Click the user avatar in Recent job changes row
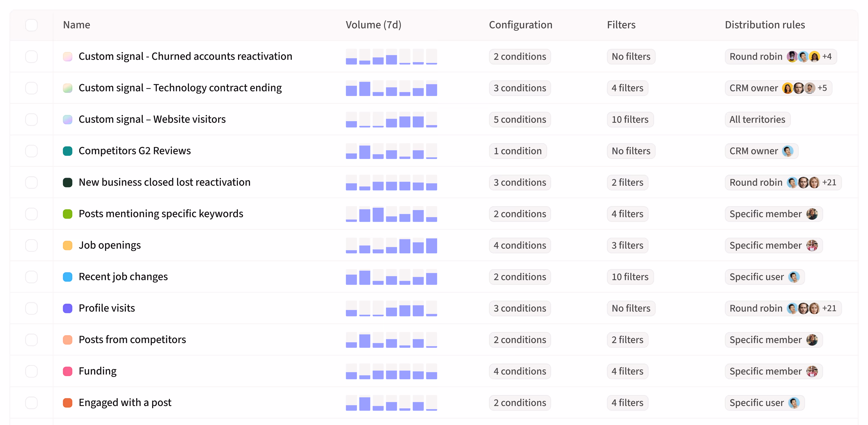Screen dimensions: 868x425 tap(794, 277)
